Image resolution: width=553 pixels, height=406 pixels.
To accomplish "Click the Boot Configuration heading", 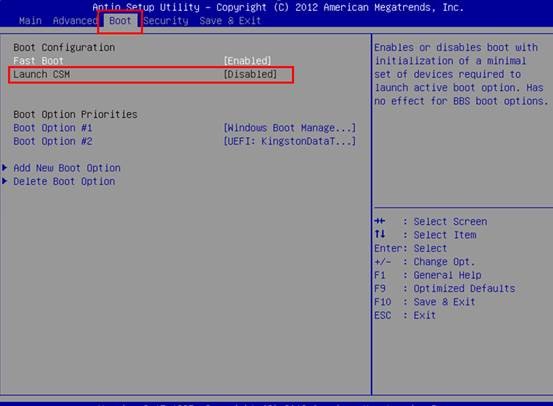I will [64, 47].
